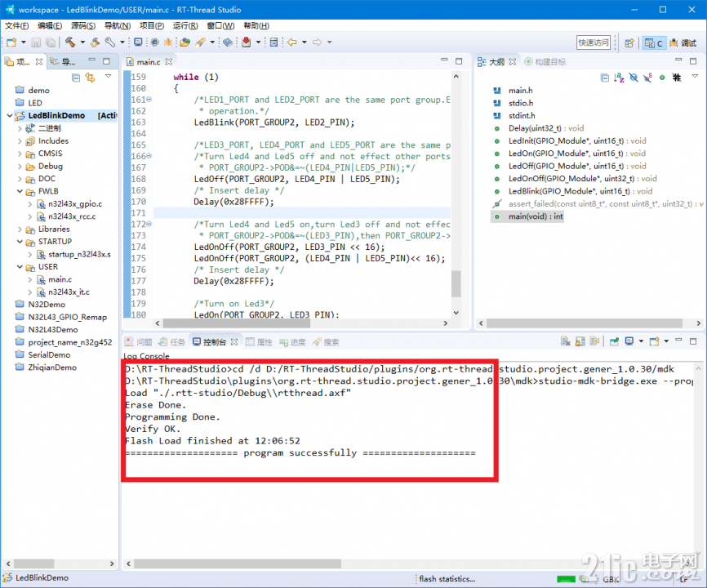Switch to the 构建目标 tab

[x=545, y=62]
